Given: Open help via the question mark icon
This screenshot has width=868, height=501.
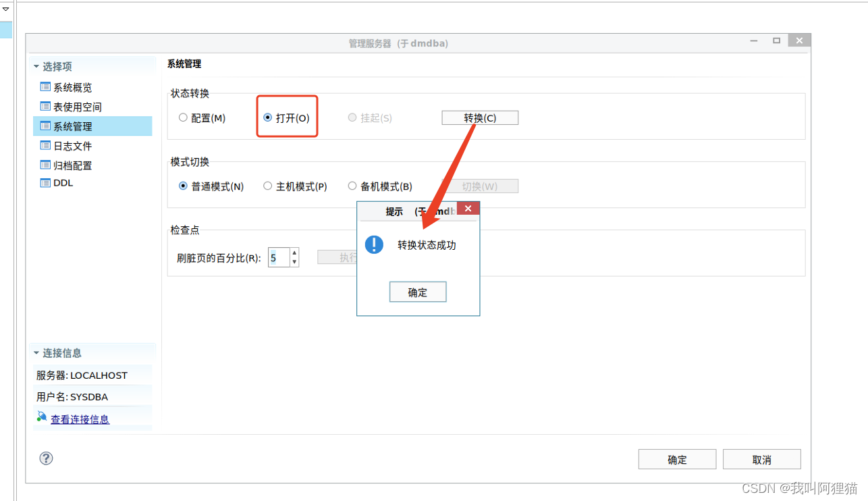Looking at the screenshot, I should [x=46, y=458].
